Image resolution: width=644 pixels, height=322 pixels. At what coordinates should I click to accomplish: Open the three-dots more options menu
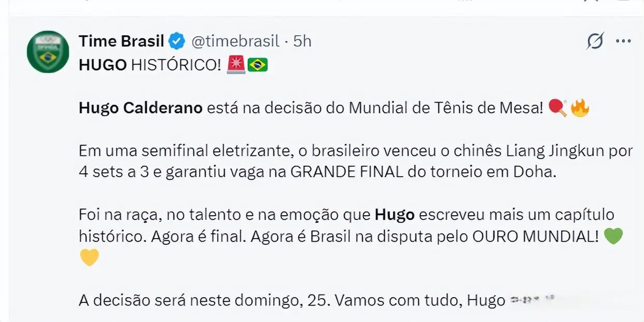tap(623, 41)
